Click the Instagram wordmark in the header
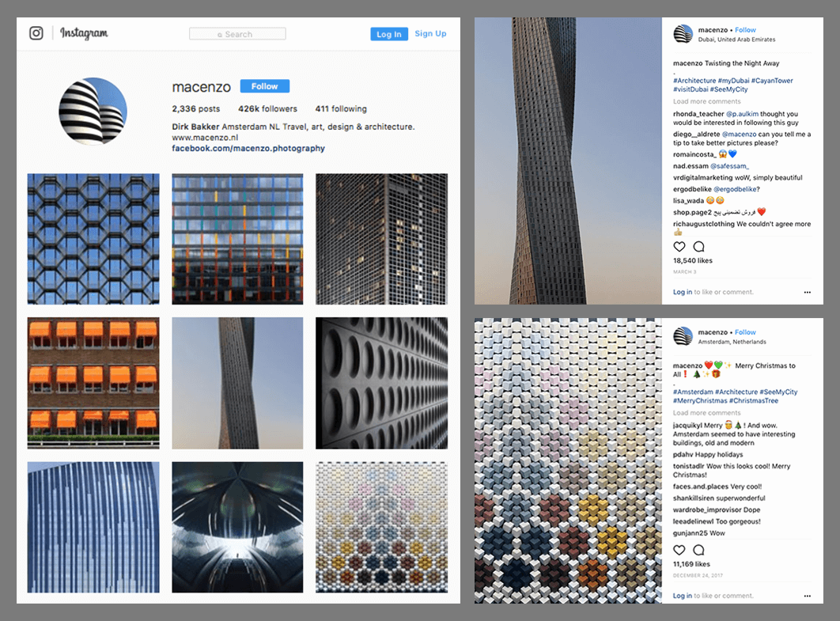The image size is (840, 621). tap(84, 33)
